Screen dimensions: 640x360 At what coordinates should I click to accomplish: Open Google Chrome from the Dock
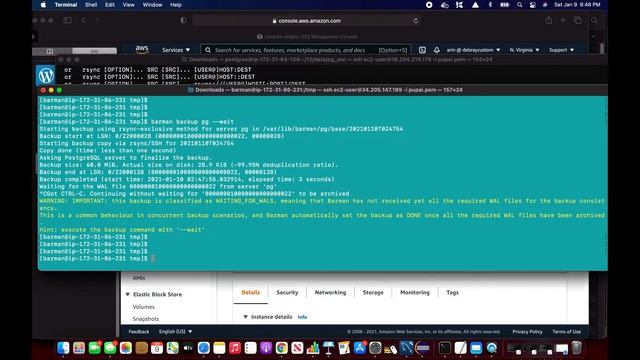[x=282, y=348]
